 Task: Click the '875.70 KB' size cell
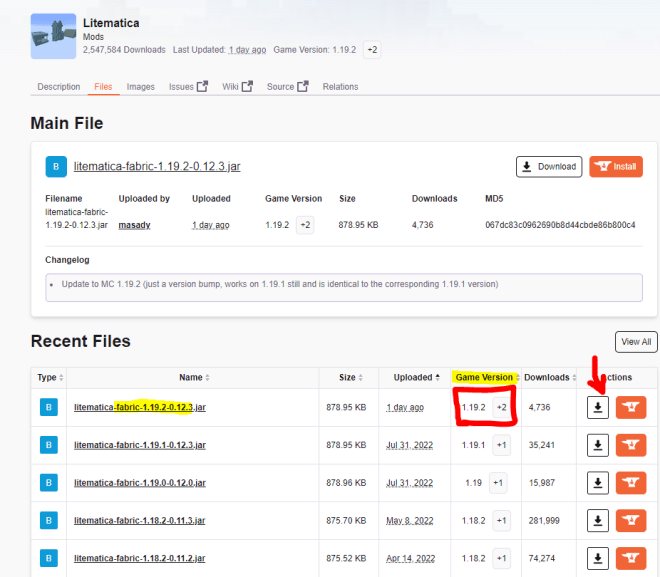(x=346, y=521)
